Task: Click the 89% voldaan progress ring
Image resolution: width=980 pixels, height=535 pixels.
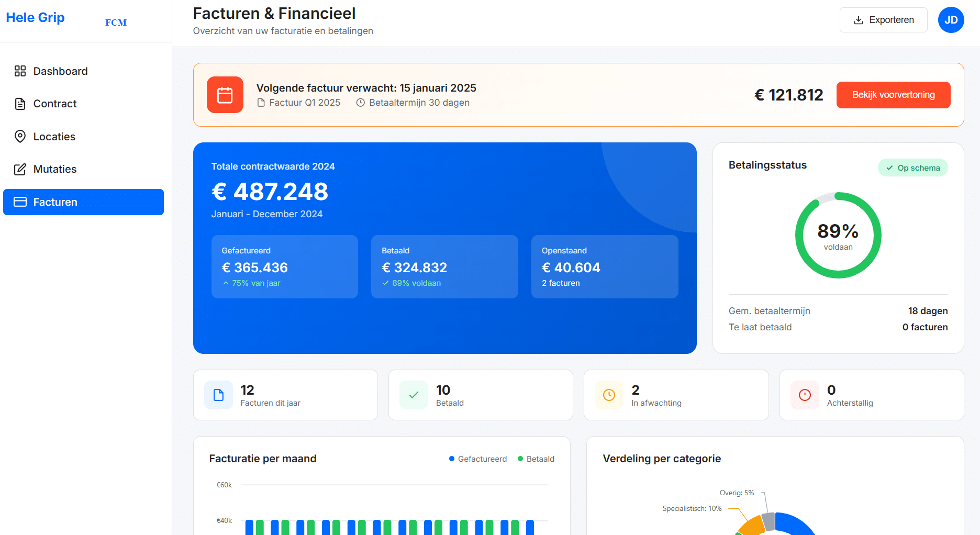Action: coord(838,236)
